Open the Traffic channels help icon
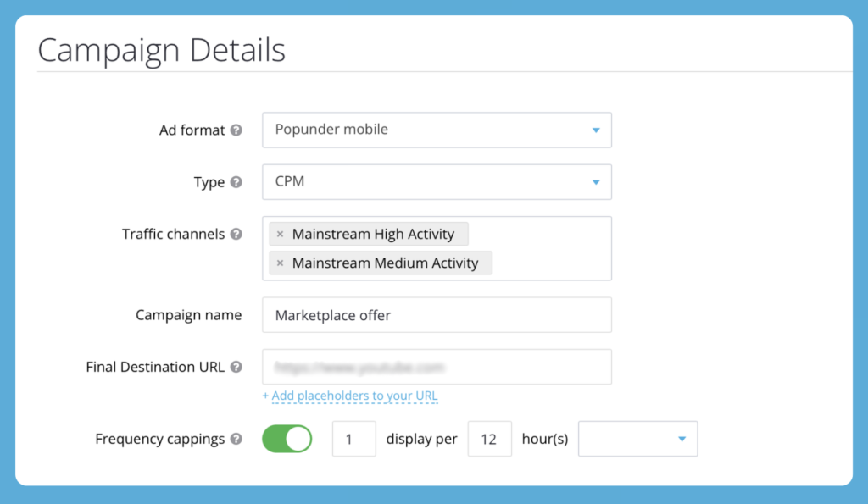The height and width of the screenshot is (504, 868). 236,234
